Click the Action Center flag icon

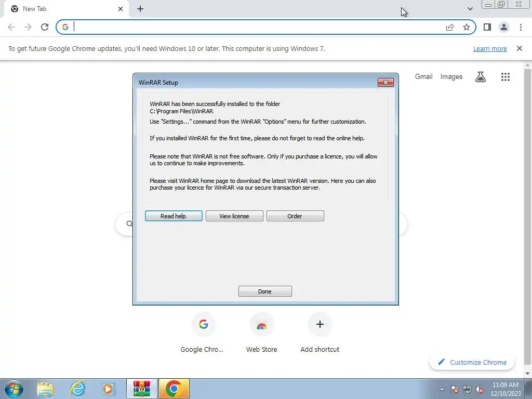(454, 389)
